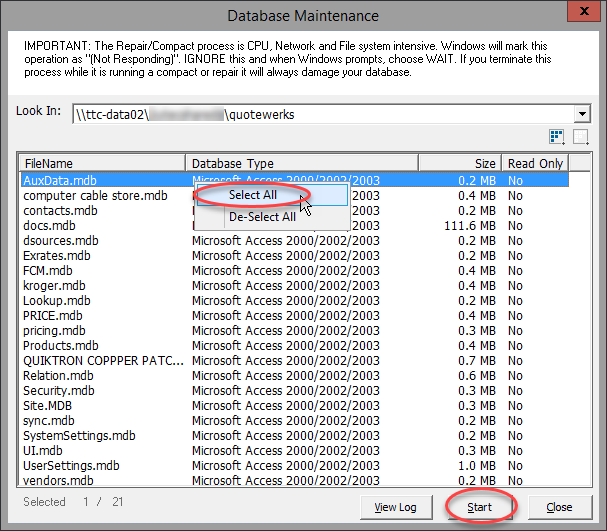Select FCM.mdb file
The height and width of the screenshot is (531, 607).
coord(48,271)
